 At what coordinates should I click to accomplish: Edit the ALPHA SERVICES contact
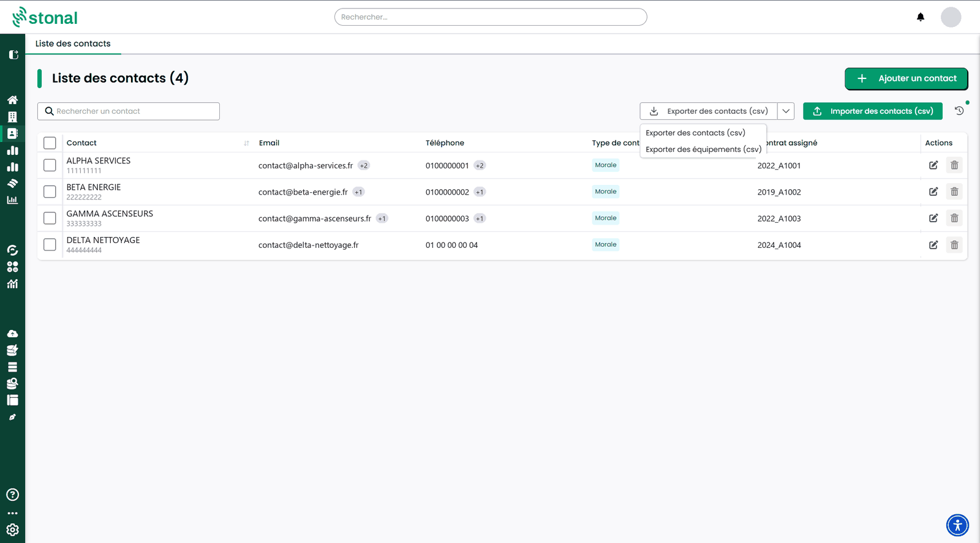[933, 165]
